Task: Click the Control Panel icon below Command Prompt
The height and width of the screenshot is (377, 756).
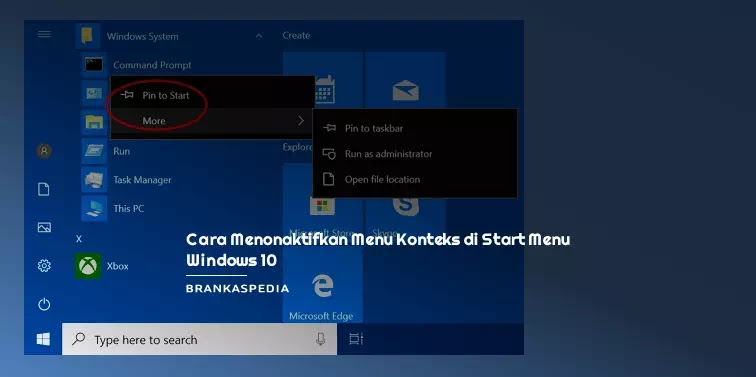Action: pyautogui.click(x=94, y=93)
